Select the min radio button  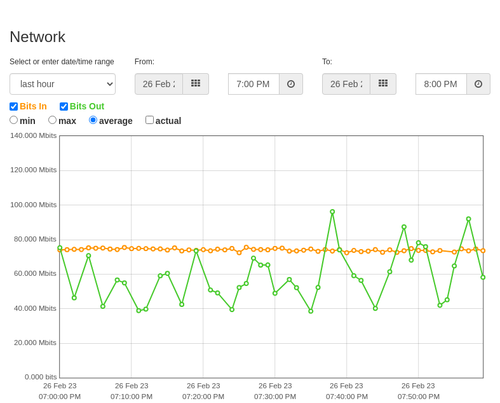coord(14,120)
